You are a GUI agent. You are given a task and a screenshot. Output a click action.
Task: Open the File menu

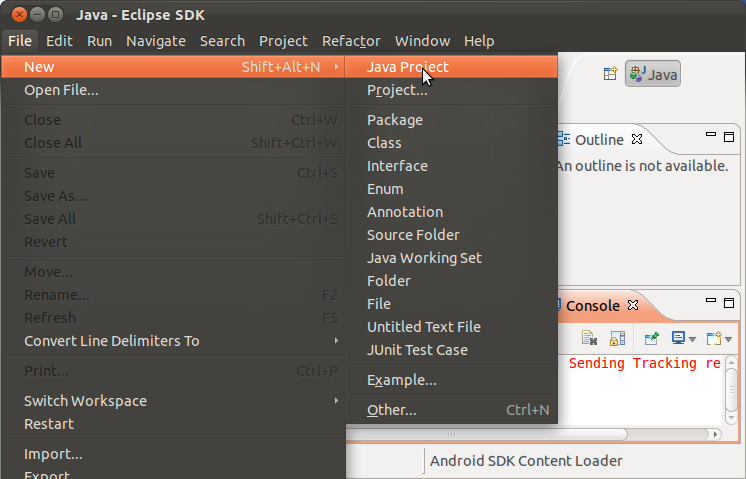pyautogui.click(x=20, y=41)
